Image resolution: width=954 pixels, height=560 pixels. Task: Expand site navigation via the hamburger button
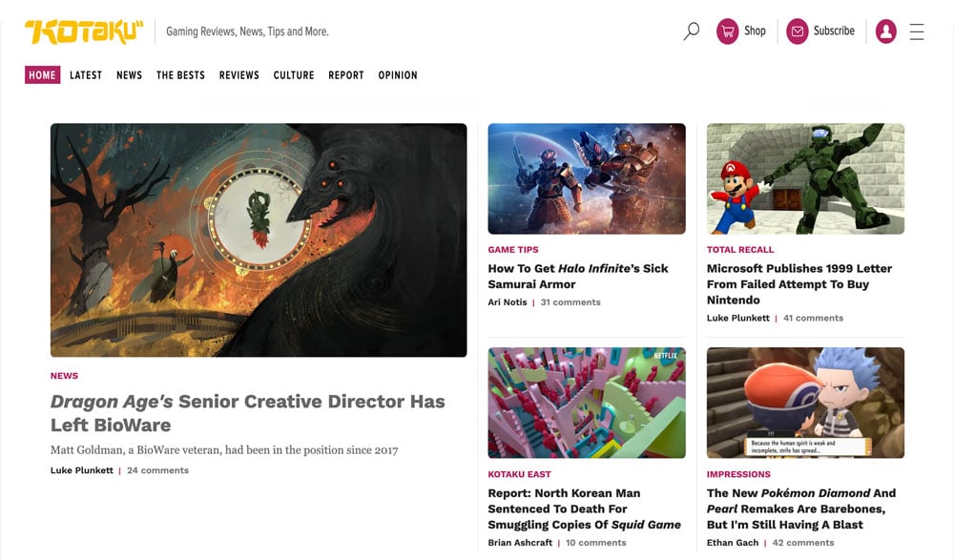(x=917, y=30)
